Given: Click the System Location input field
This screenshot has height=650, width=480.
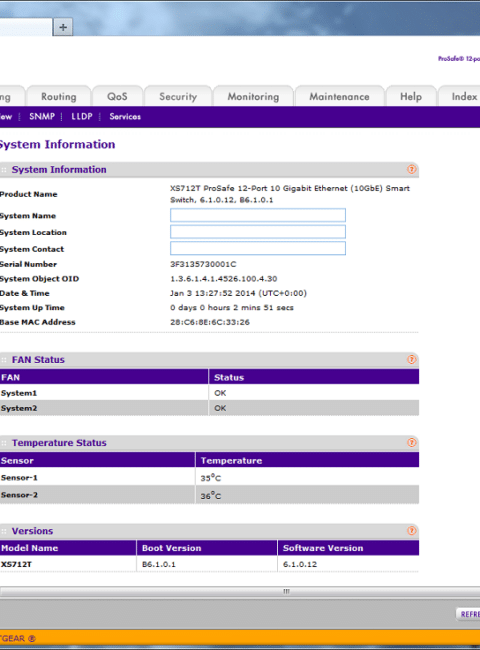Looking at the screenshot, I should click(258, 232).
